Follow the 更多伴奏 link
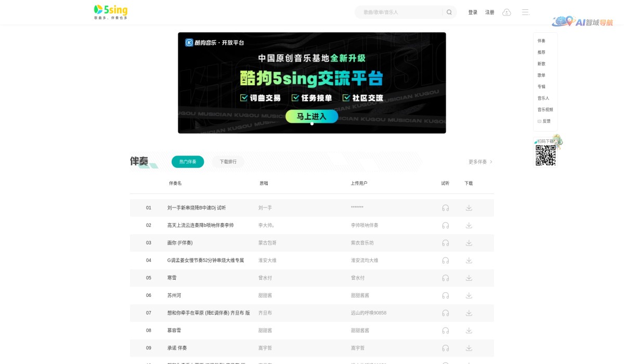This screenshot has height=364, width=624. 477,162
